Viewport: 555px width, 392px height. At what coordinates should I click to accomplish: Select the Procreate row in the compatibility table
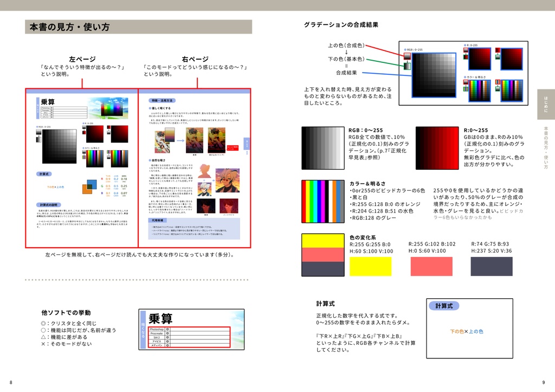tap(189, 333)
